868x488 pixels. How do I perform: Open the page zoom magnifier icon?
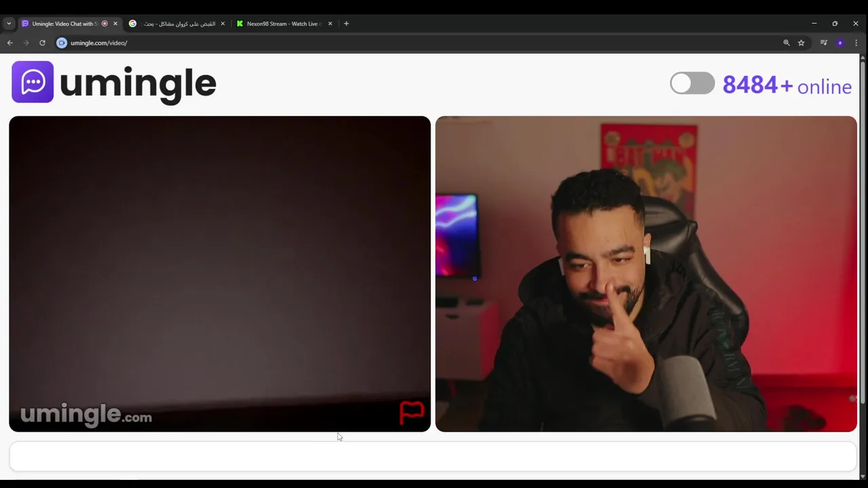click(x=787, y=43)
